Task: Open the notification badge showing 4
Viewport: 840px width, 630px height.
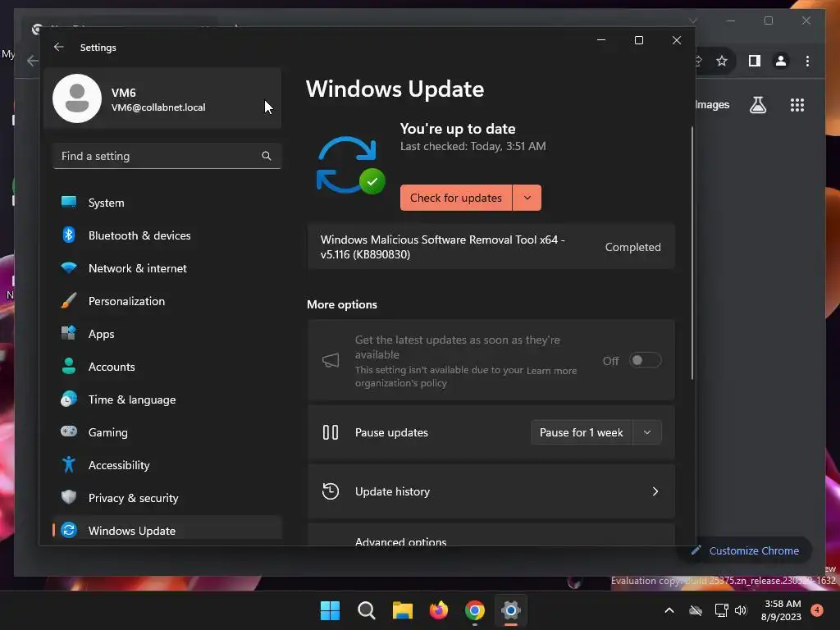Action: pos(817,609)
